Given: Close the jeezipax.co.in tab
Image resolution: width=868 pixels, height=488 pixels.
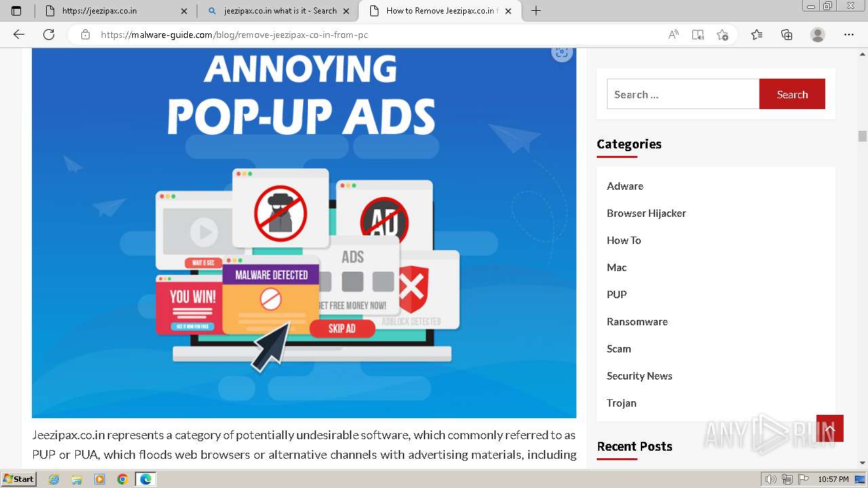Looking at the screenshot, I should [184, 11].
